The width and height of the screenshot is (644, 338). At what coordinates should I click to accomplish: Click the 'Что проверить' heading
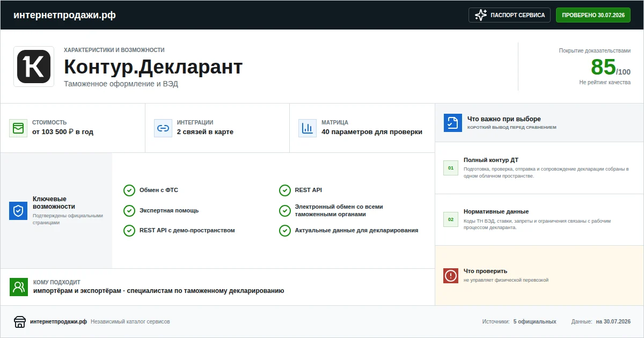click(485, 271)
